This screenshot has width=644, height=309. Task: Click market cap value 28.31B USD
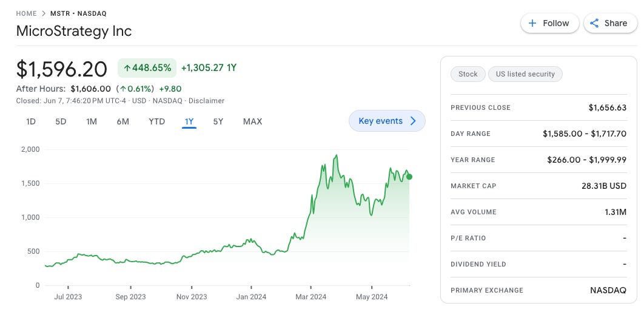coord(604,186)
